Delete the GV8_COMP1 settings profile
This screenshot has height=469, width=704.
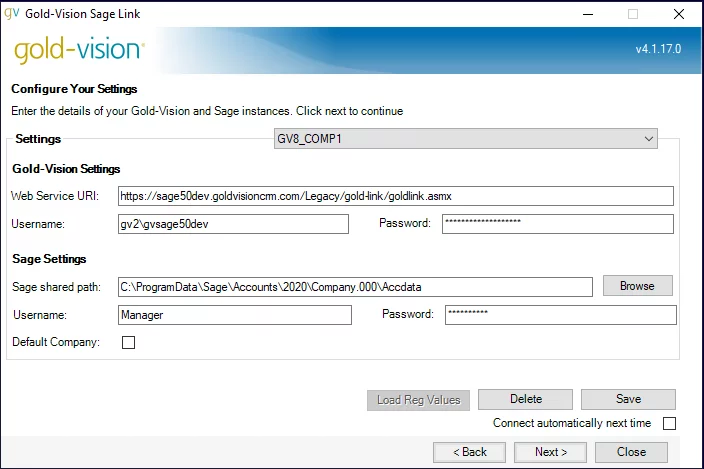[525, 399]
